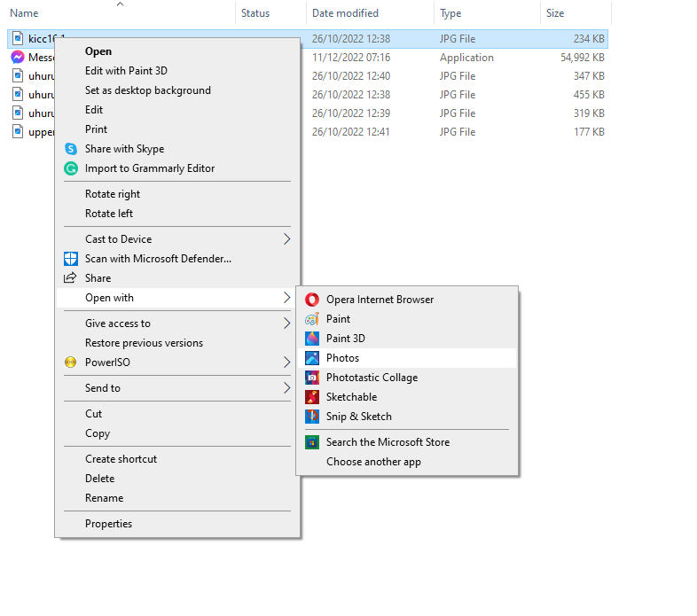This screenshot has height=616, width=697.
Task: Click date 11/12/2022 07:16
Action: coord(351,58)
